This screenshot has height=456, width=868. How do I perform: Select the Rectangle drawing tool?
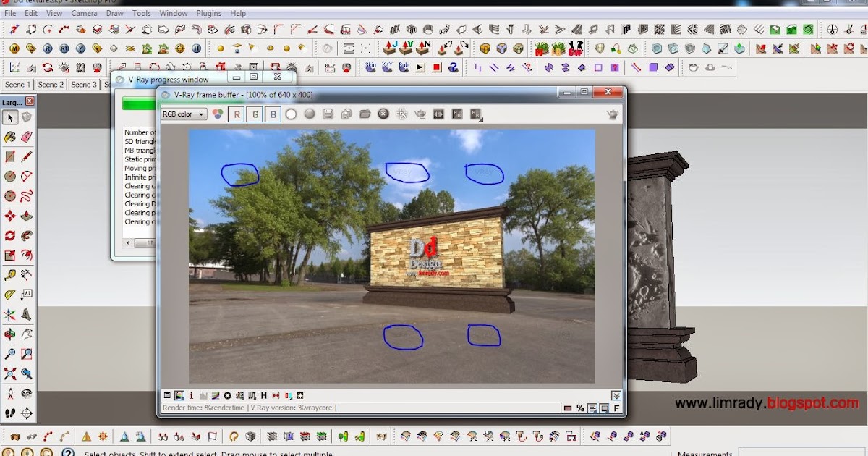tap(10, 156)
